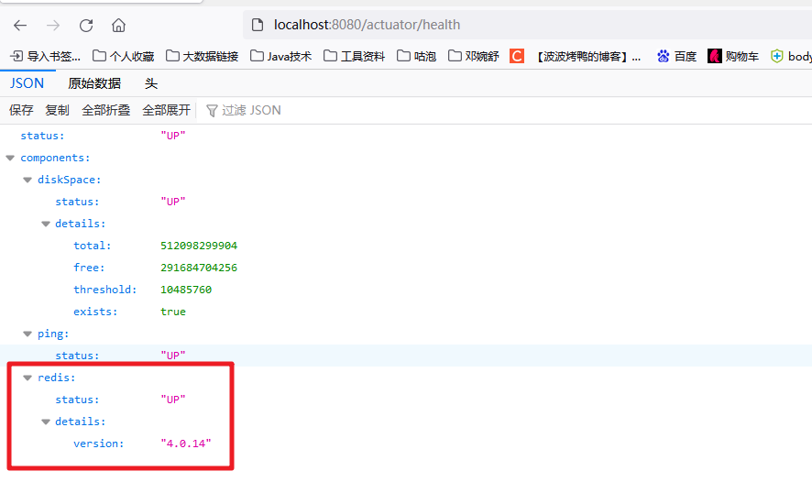Click the 保存 save button
This screenshot has width=812, height=504.
point(21,110)
